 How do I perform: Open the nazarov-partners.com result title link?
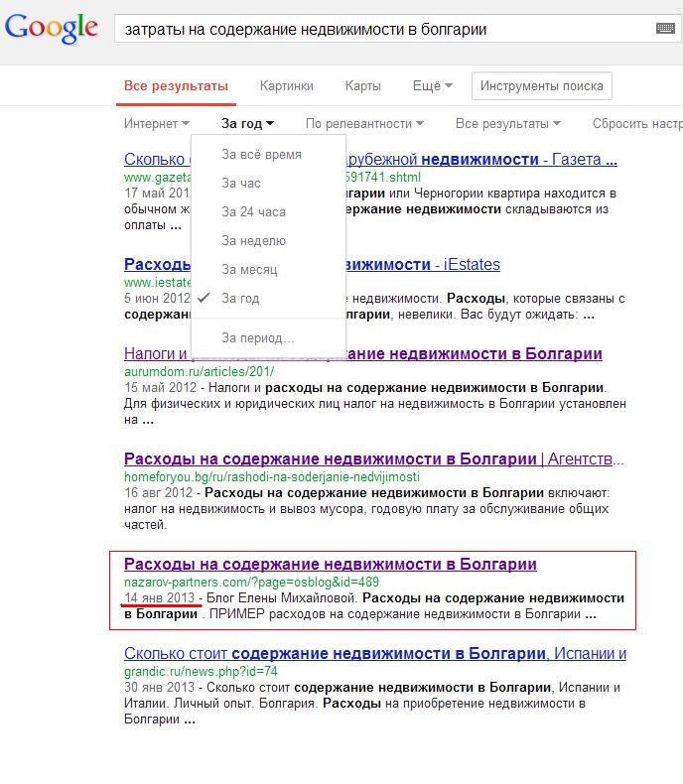click(x=330, y=564)
